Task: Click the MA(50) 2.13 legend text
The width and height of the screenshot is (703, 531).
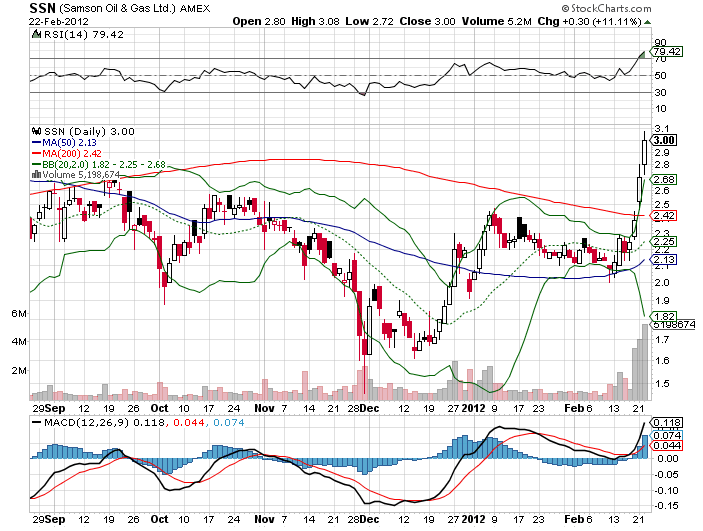Action: tap(69, 143)
